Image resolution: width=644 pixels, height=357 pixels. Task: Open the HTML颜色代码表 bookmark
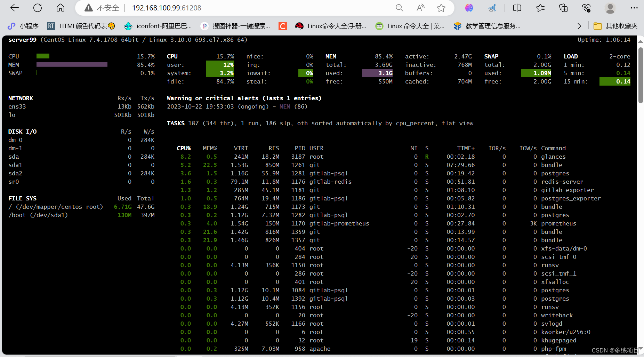click(x=81, y=26)
